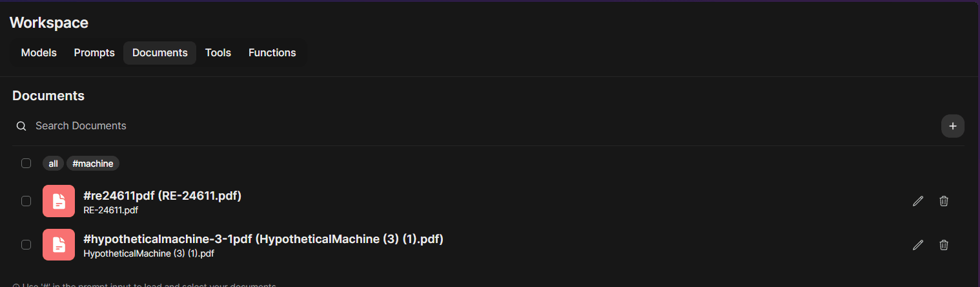Click the add document plus icon
Image resolution: width=980 pixels, height=287 pixels.
(x=952, y=126)
